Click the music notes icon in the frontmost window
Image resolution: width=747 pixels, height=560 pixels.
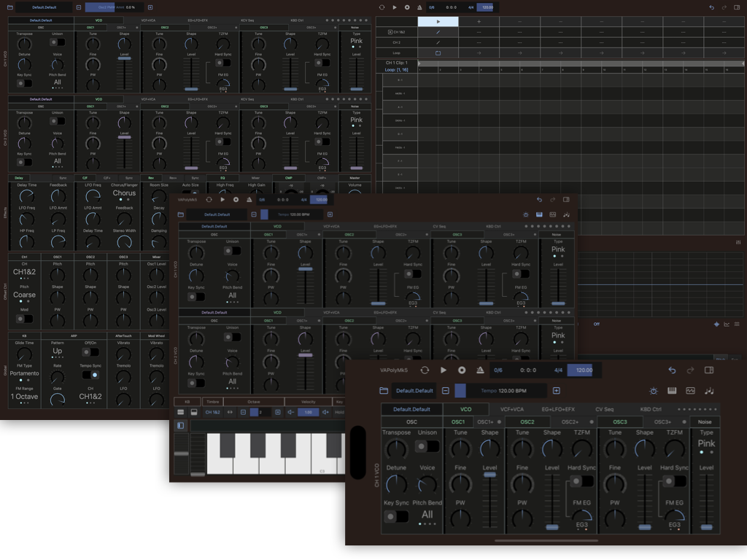tap(709, 391)
